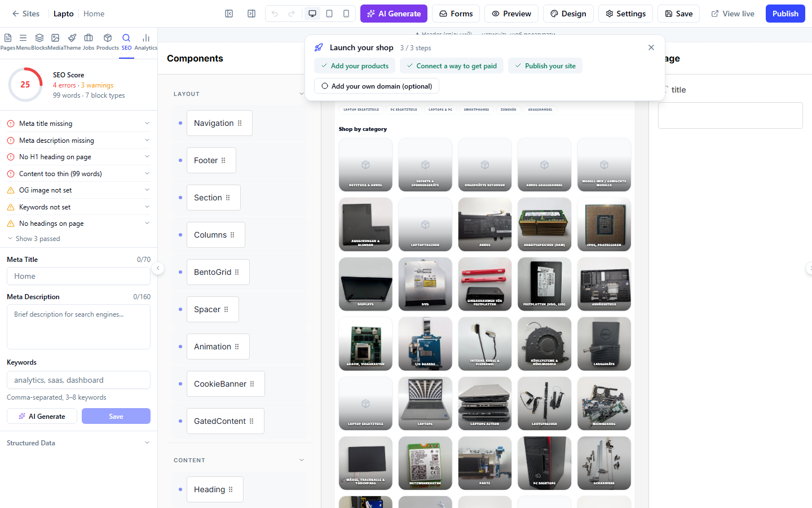The image size is (812, 508).
Task: Grab the Footer component drag handle
Action: (223, 160)
